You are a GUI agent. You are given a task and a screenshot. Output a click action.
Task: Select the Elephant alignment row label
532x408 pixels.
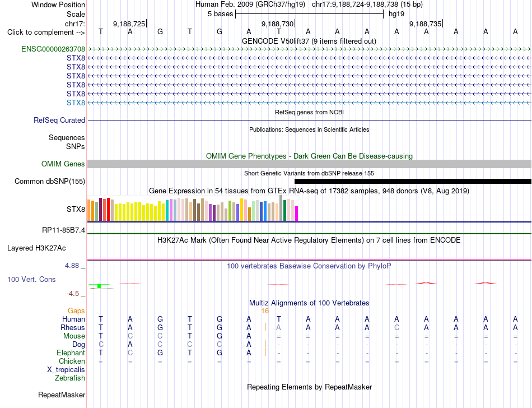[x=71, y=353]
